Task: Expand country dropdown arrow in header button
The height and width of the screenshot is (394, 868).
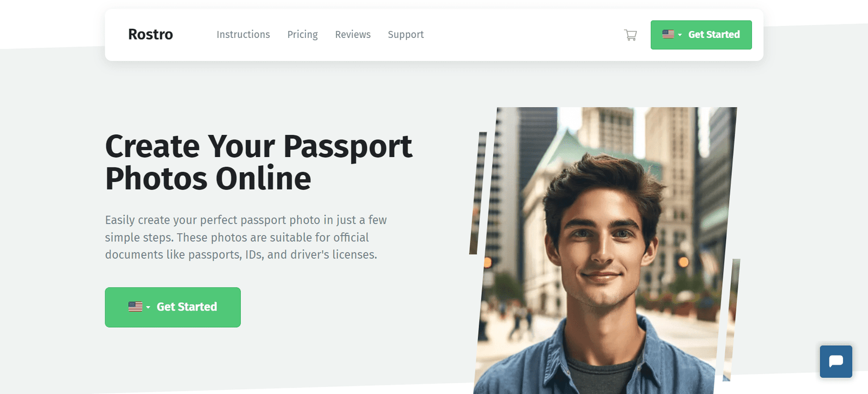Action: coord(680,35)
